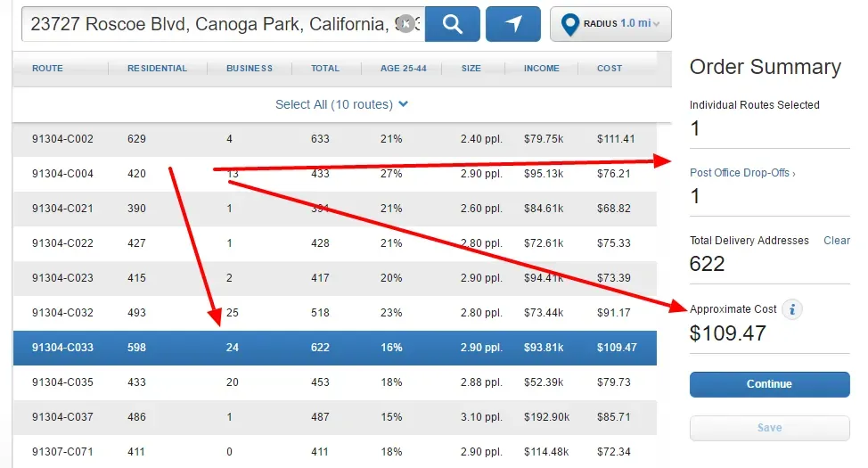Sort by the Cost column header
Viewport: 868px width, 468px height.
click(610, 69)
